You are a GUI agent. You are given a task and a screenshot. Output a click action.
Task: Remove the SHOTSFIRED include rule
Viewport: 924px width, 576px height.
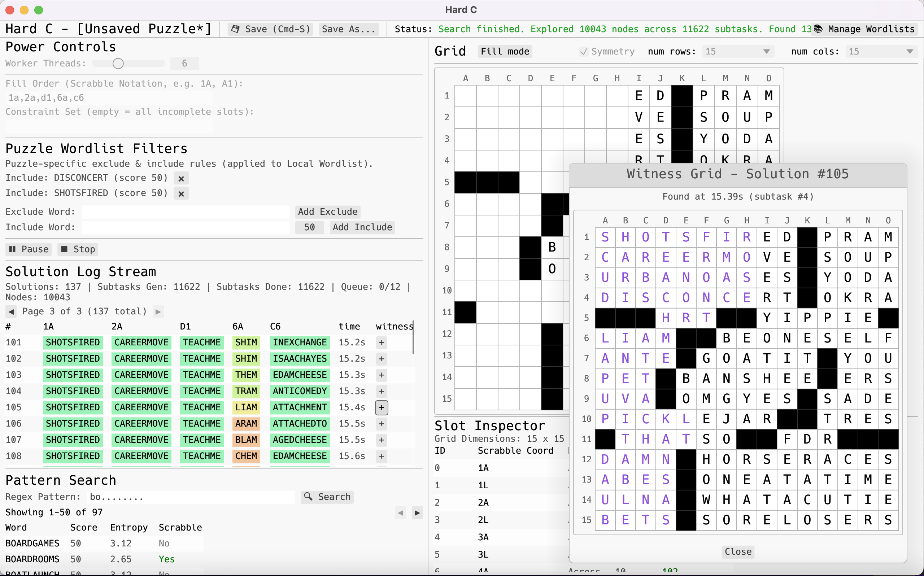coord(181,193)
